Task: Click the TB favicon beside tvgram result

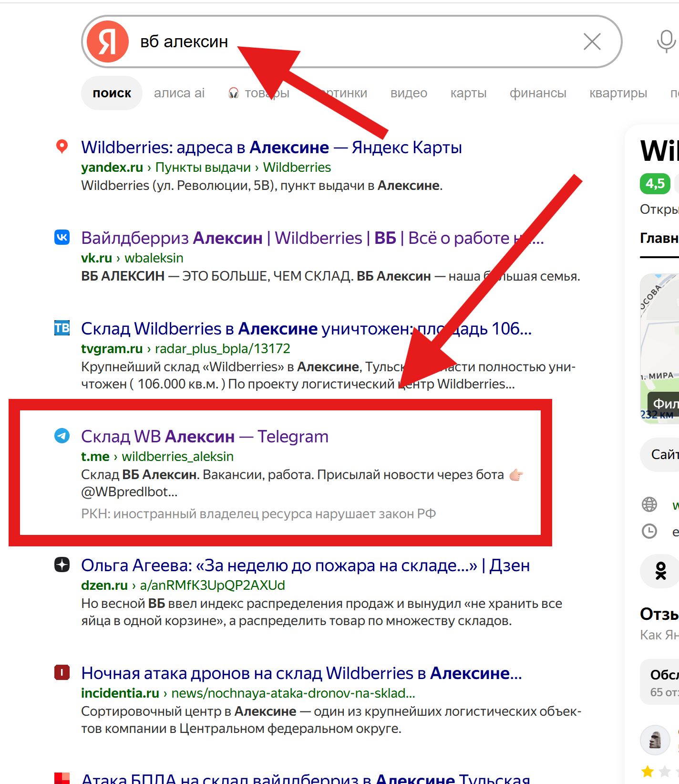Action: coord(62,328)
